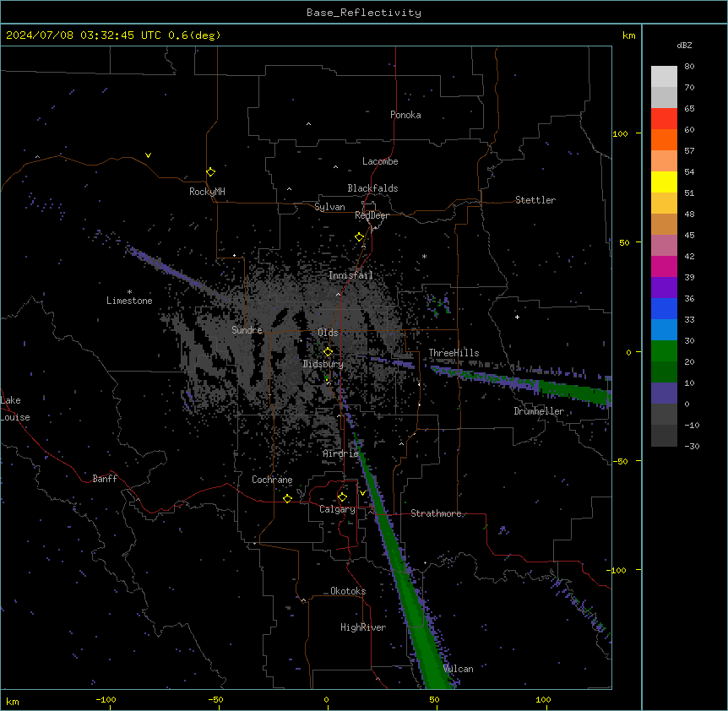Click the HighRiver label

click(363, 627)
